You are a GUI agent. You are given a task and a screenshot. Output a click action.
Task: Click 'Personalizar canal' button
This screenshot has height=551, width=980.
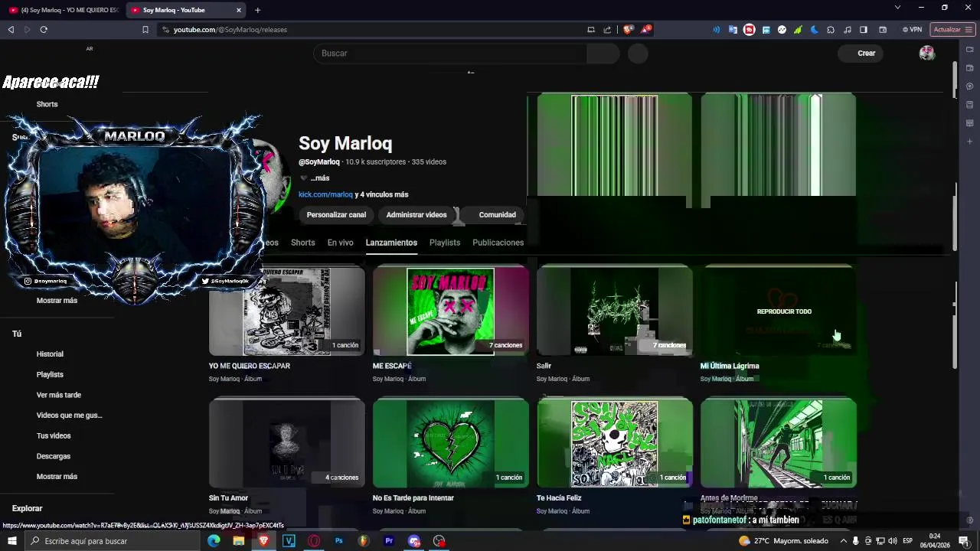pos(336,215)
